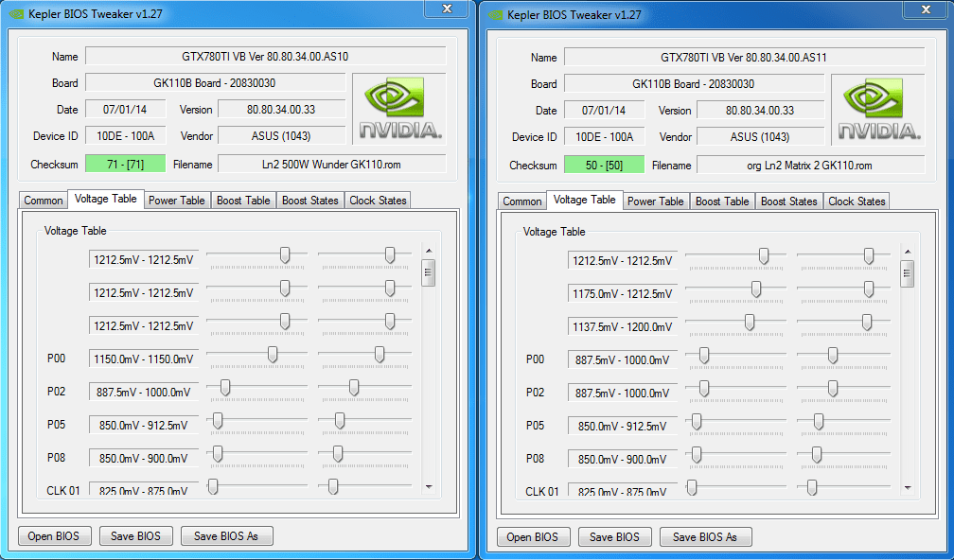Click the Device ID field in the left window
The image size is (954, 560).
pyautogui.click(x=125, y=136)
